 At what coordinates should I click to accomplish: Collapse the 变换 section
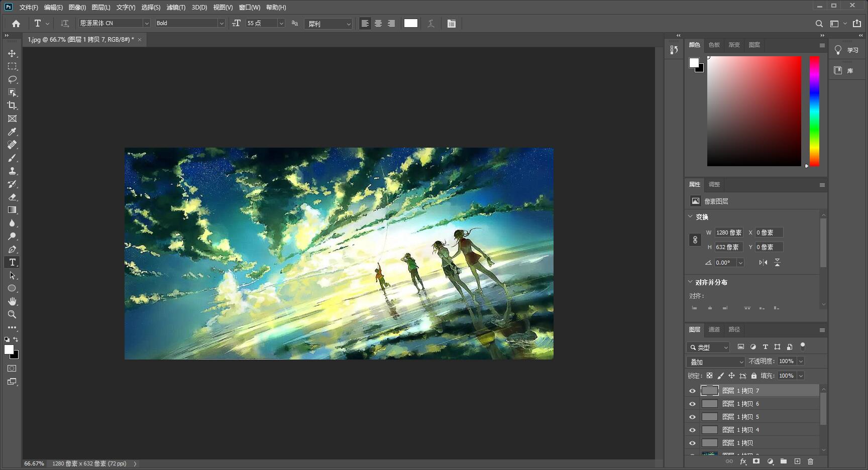click(x=691, y=216)
